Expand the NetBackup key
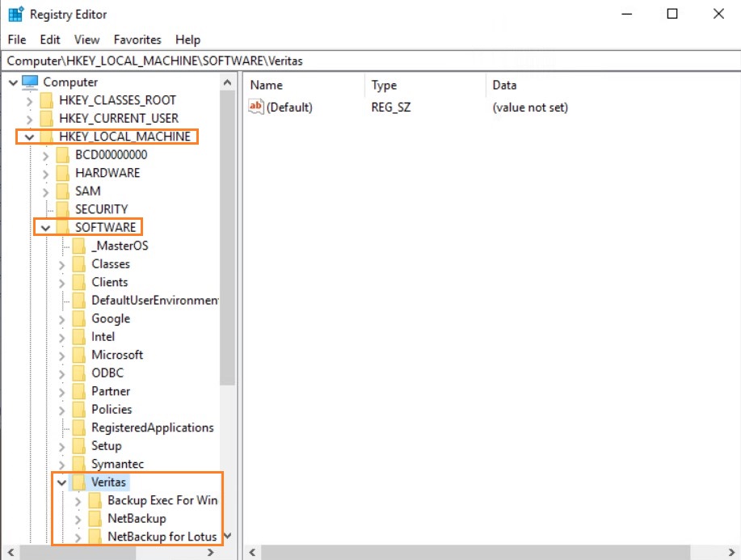The height and width of the screenshot is (560, 741). click(x=78, y=520)
